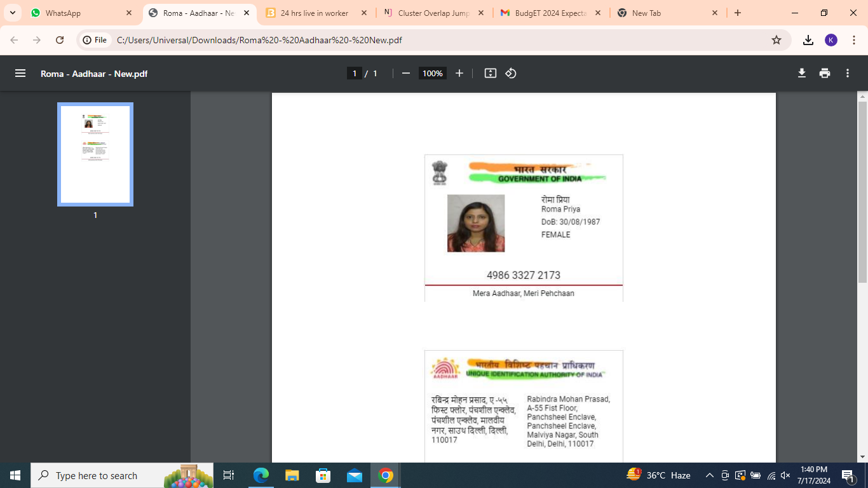Click the address bar file URL

pyautogui.click(x=259, y=40)
